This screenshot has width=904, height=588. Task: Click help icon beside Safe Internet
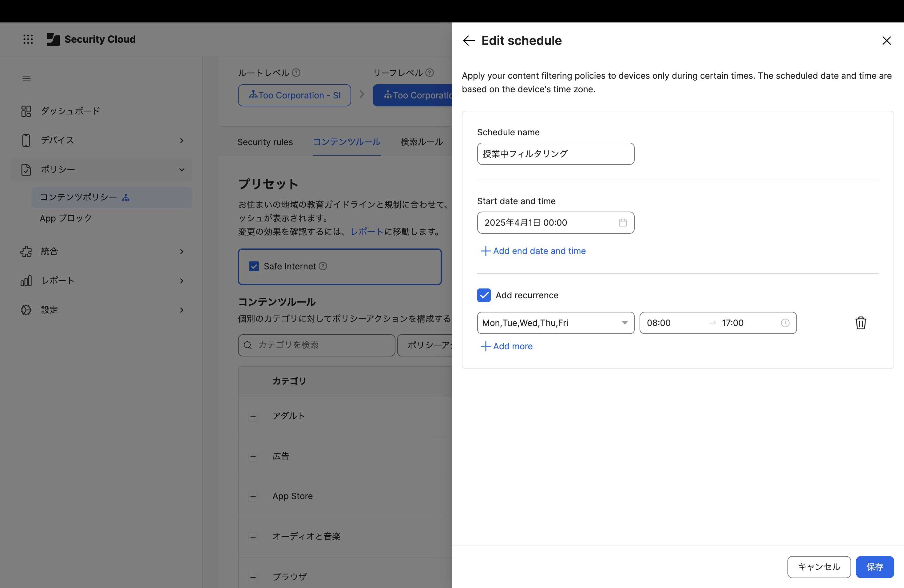[323, 266]
